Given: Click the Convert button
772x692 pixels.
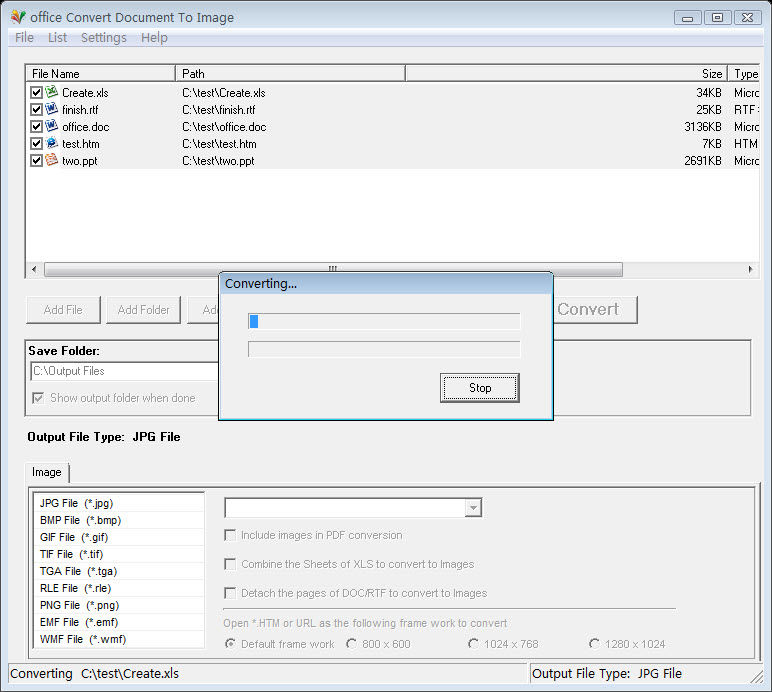Looking at the screenshot, I should tap(595, 310).
